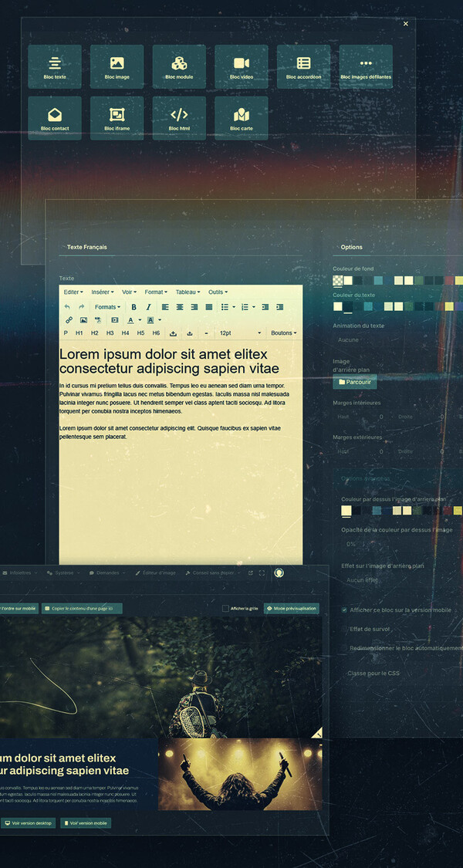Open the Insérer menu
The width and height of the screenshot is (463, 868).
102,292
